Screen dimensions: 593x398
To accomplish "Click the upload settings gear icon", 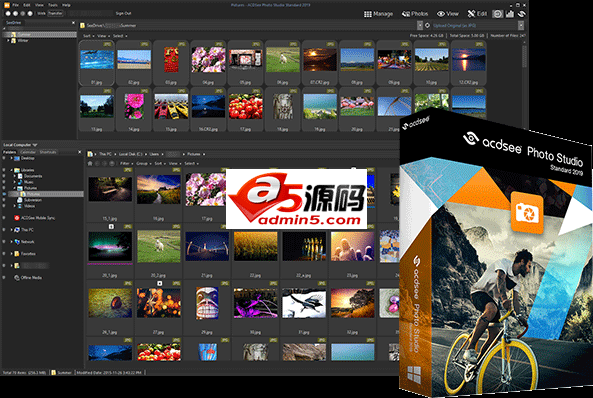I will coord(427,25).
